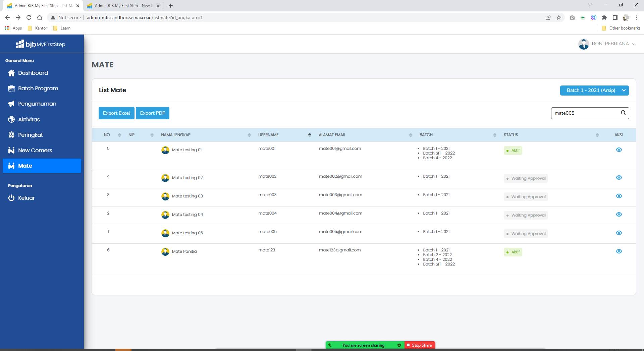The width and height of the screenshot is (644, 351).
Task: Open RONI PEBRIANA user menu
Action: 613,44
